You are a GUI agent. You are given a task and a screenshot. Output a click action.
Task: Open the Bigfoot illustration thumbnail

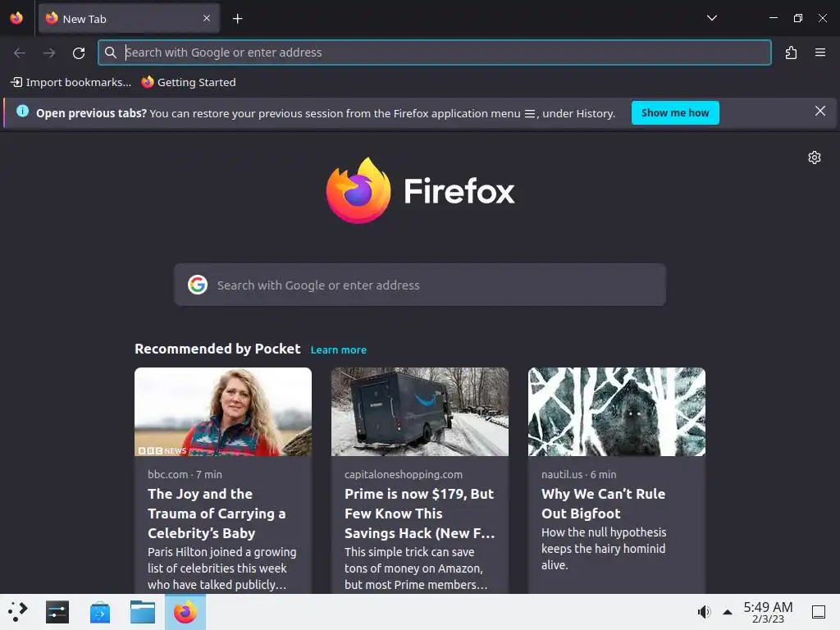click(617, 412)
